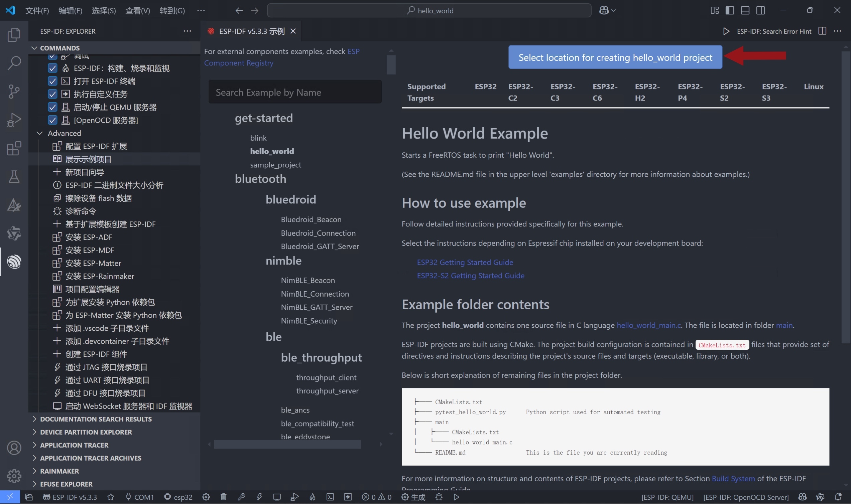The width and height of the screenshot is (851, 504).
Task: Open ESP-IDF terminal from status bar
Action: (x=330, y=497)
